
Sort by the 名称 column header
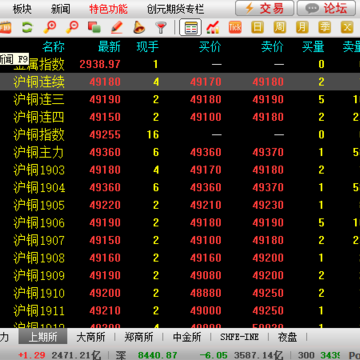pyautogui.click(x=53, y=47)
